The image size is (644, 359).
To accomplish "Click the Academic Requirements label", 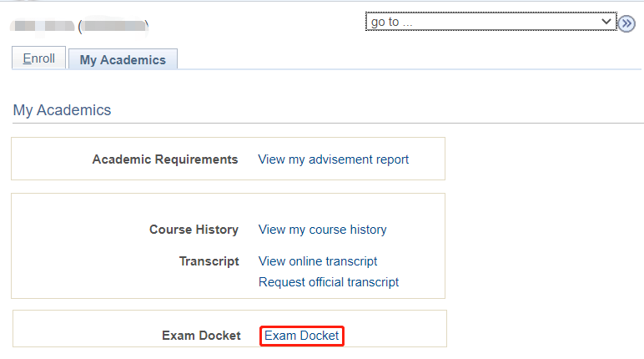I will (x=165, y=159).
